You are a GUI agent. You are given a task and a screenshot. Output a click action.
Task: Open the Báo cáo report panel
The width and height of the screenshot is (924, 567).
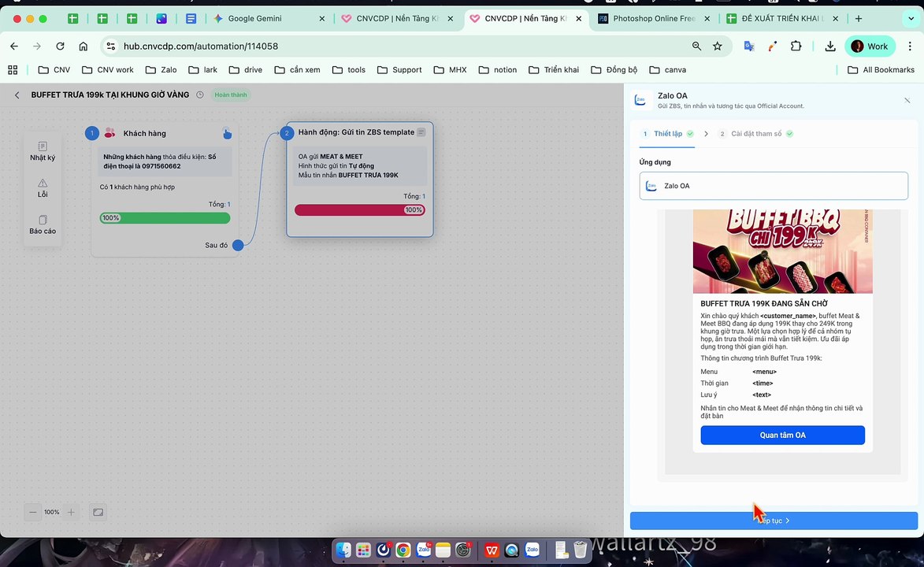(x=43, y=224)
